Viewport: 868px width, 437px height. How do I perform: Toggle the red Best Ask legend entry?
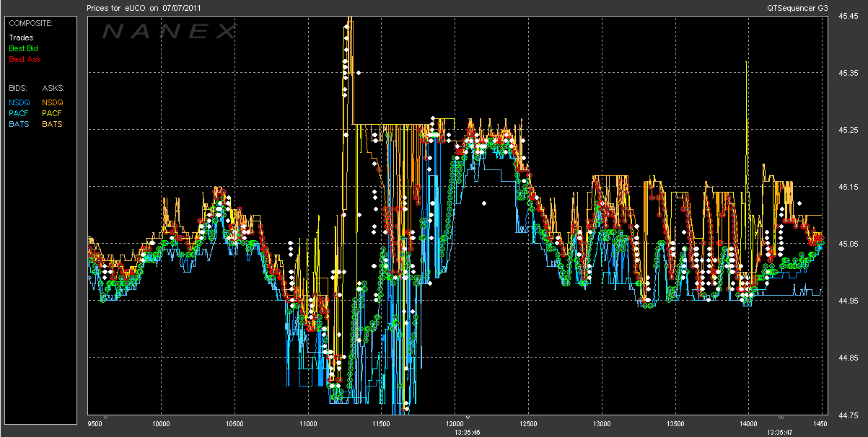pos(23,58)
